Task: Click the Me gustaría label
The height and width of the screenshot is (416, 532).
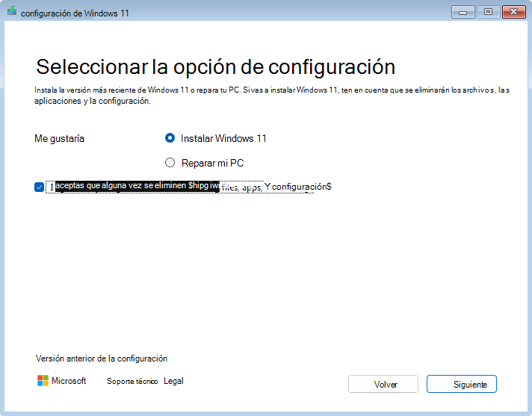Action: pyautogui.click(x=59, y=138)
